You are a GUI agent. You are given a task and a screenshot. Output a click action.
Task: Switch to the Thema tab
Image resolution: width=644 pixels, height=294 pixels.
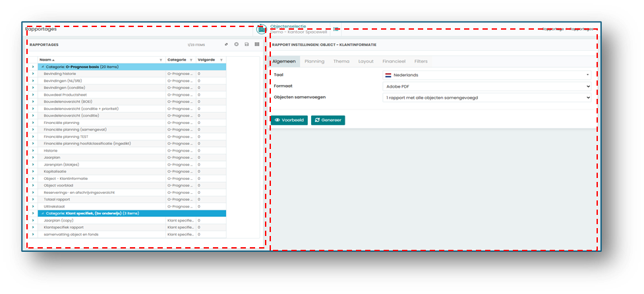coord(341,61)
